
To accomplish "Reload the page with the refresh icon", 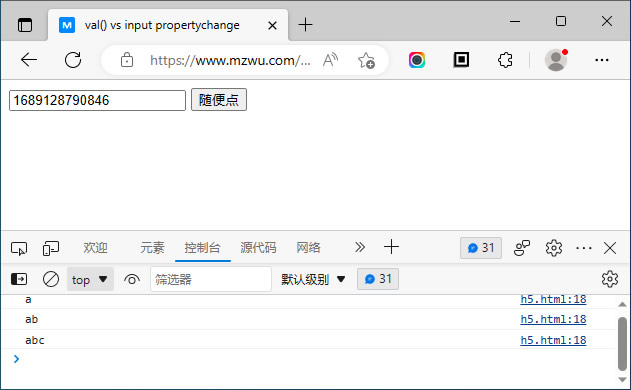I will [x=73, y=60].
